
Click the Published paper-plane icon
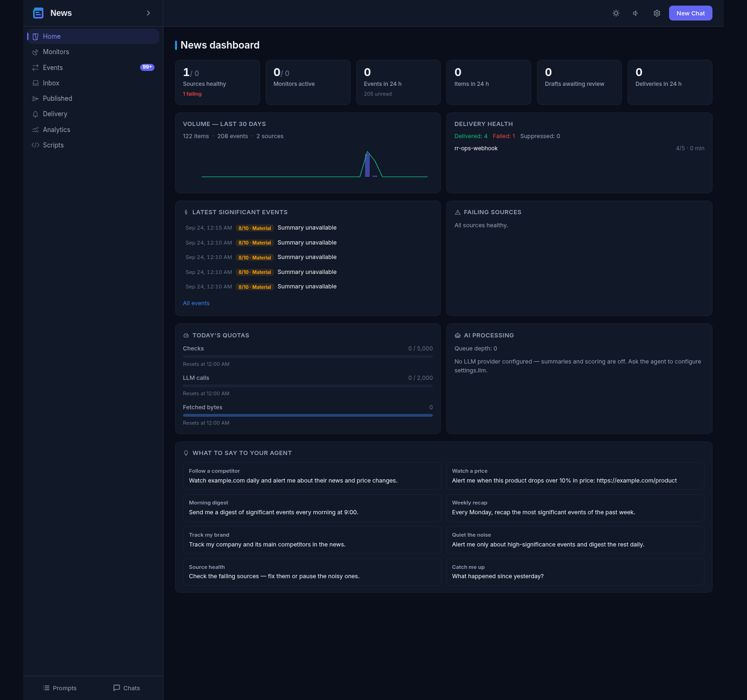(x=35, y=98)
